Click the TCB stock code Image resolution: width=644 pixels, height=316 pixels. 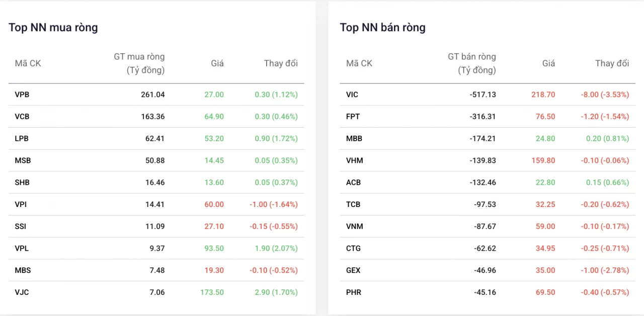pyautogui.click(x=353, y=204)
